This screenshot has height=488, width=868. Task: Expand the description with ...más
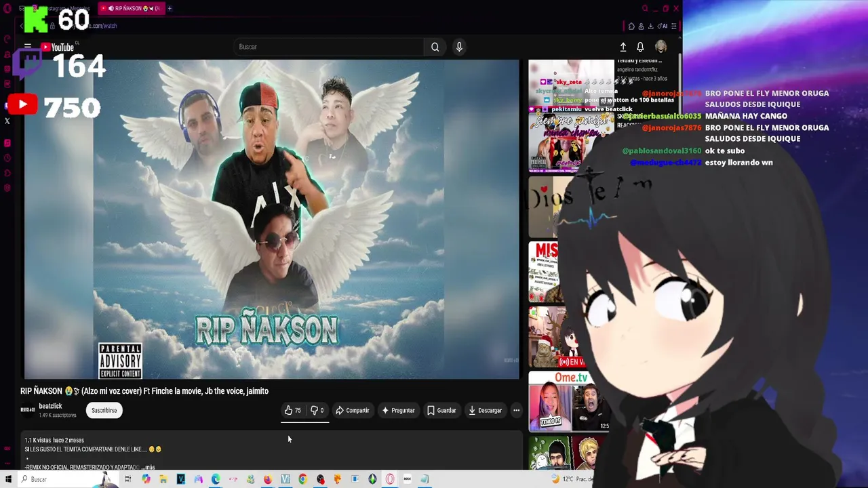[x=148, y=467]
